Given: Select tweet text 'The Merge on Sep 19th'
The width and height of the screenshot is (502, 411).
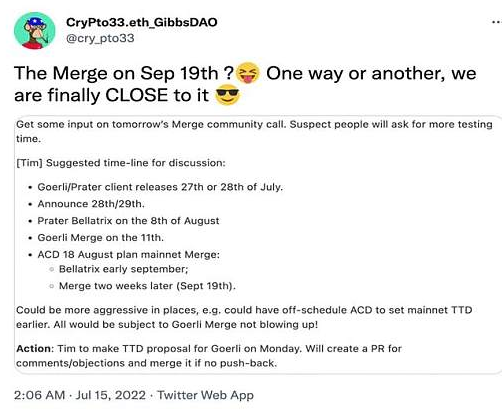Looking at the screenshot, I should [x=116, y=73].
